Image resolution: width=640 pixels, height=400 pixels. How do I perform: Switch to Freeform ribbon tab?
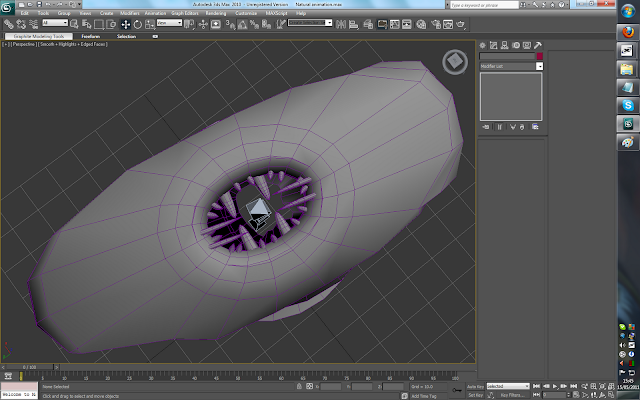pyautogui.click(x=91, y=36)
